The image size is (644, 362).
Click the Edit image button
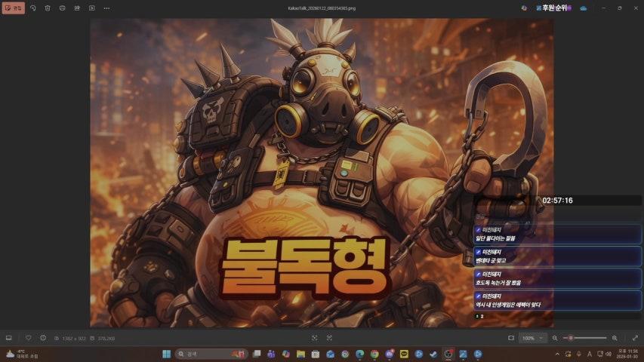click(x=13, y=8)
